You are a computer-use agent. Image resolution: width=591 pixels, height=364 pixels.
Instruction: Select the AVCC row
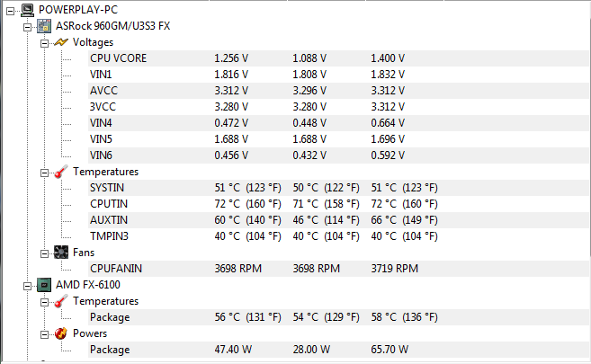[x=338, y=91]
